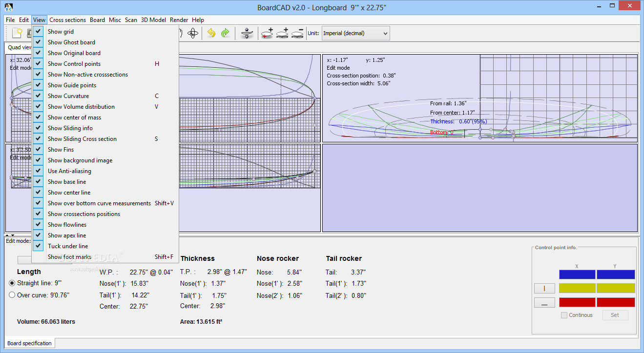Click the yellow X control point field

pos(577,288)
